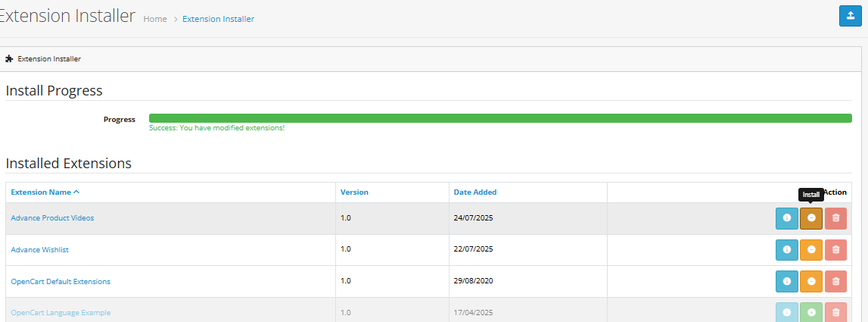Click orange minus button for OpenCart Default Extensions
The image size is (868, 322).
pos(811,281)
